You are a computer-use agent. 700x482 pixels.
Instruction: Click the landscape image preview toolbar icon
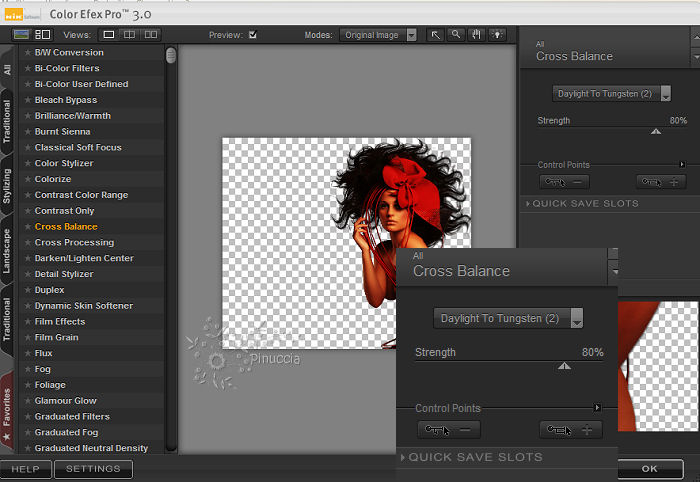click(x=21, y=35)
